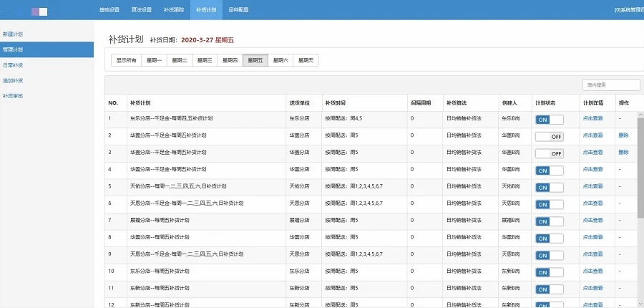Open 点击查看 details for row 2

tap(592, 135)
